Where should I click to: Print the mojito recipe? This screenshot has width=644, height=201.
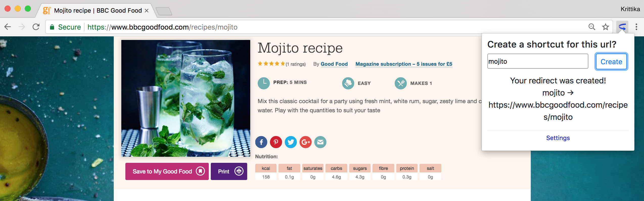pyautogui.click(x=229, y=171)
